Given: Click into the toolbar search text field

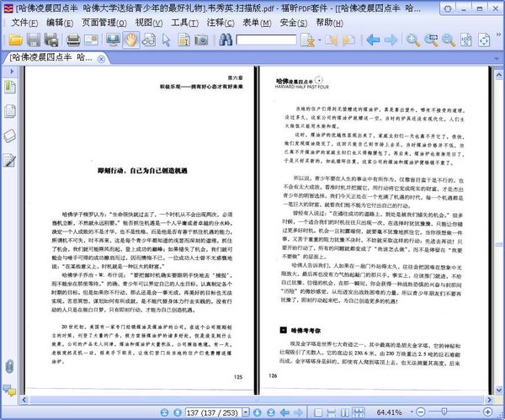Looking at the screenshot, I should 266,40.
